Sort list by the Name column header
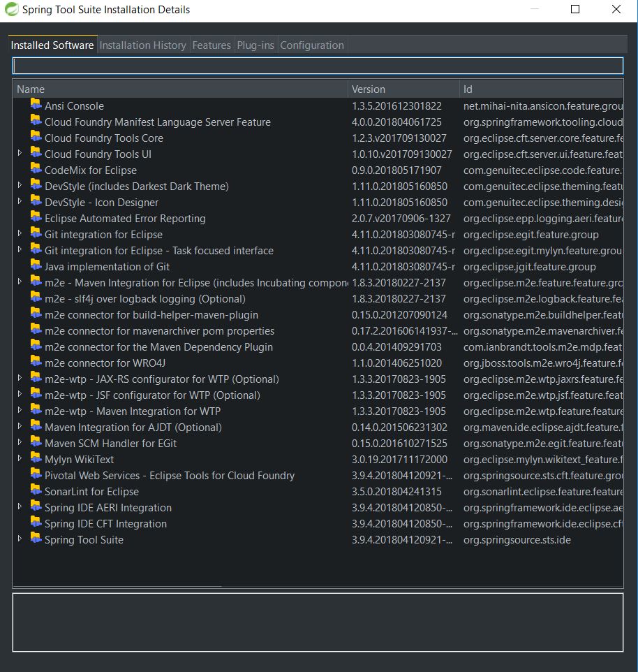 click(x=180, y=89)
